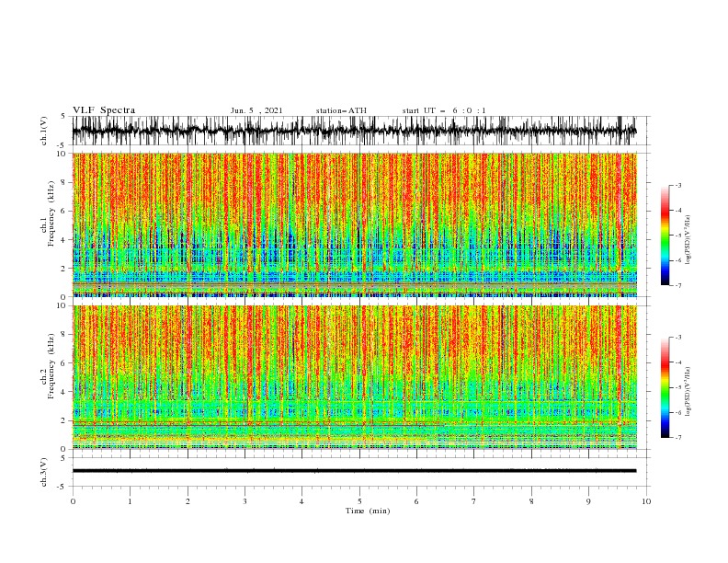Click the "ch.1(V)" axis label
Screen dimensions: 728x563
(x=44, y=131)
